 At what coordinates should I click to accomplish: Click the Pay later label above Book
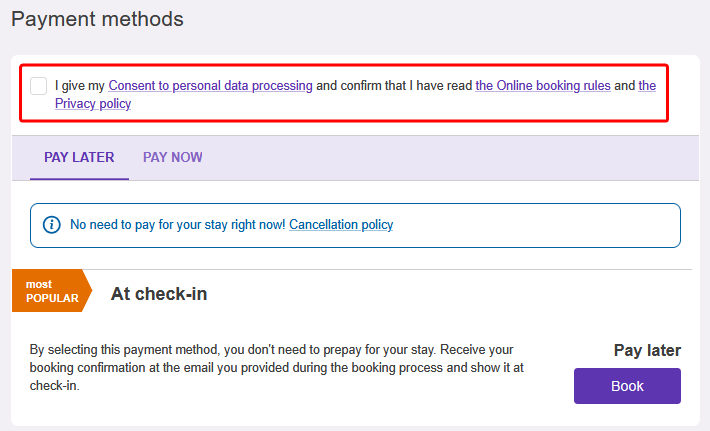pos(647,350)
